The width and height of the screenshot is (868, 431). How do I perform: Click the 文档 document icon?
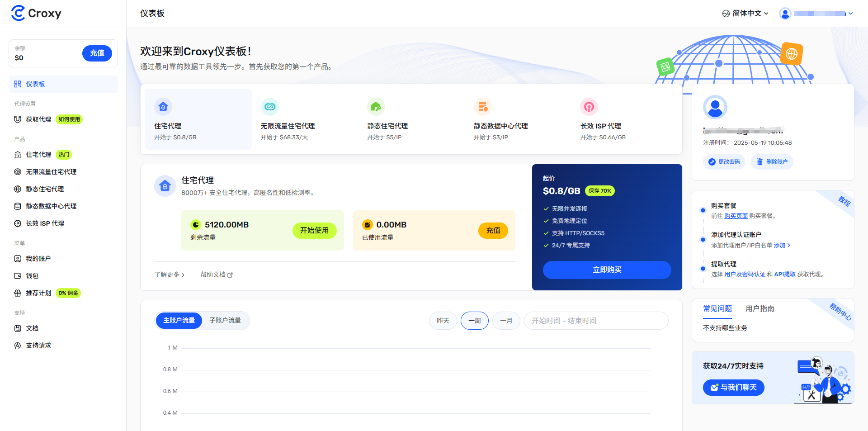click(x=18, y=328)
